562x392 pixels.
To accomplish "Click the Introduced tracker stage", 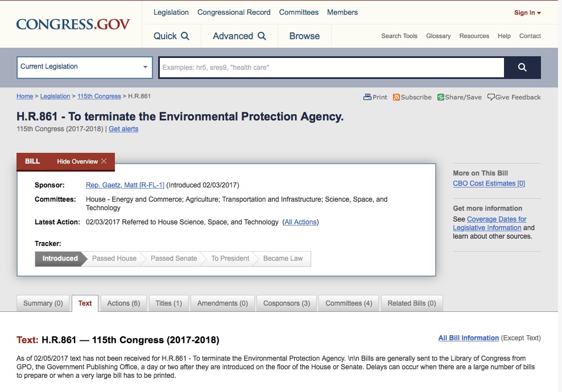I will click(x=60, y=258).
